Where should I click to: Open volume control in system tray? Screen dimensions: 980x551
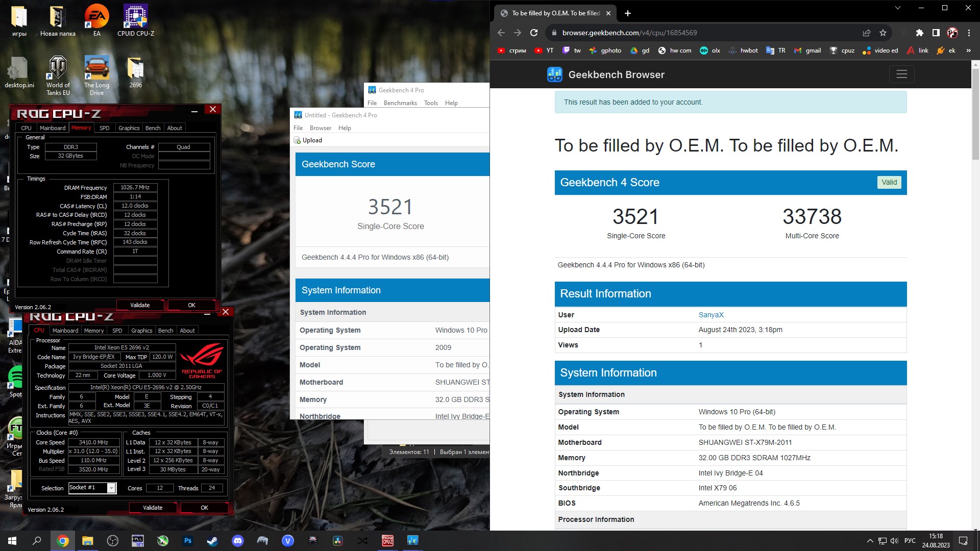[x=894, y=541]
